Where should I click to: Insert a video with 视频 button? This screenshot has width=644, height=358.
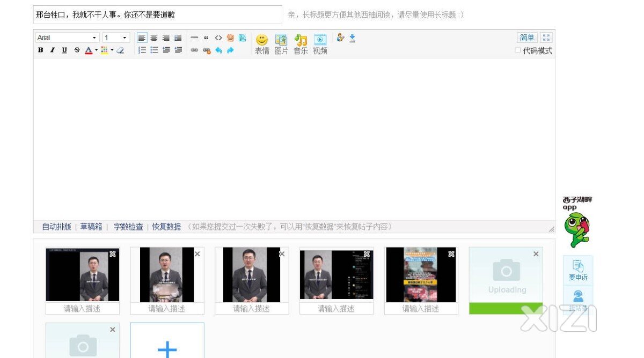[x=320, y=44]
